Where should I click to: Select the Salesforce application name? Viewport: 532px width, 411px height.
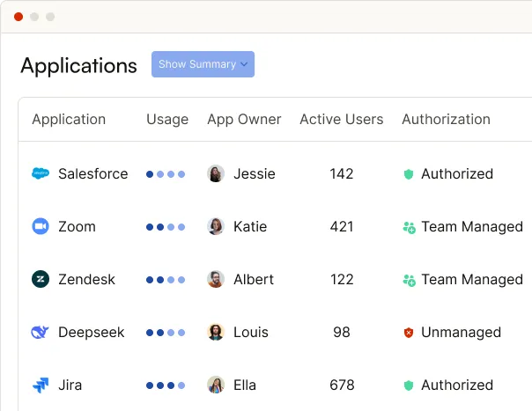click(x=93, y=173)
